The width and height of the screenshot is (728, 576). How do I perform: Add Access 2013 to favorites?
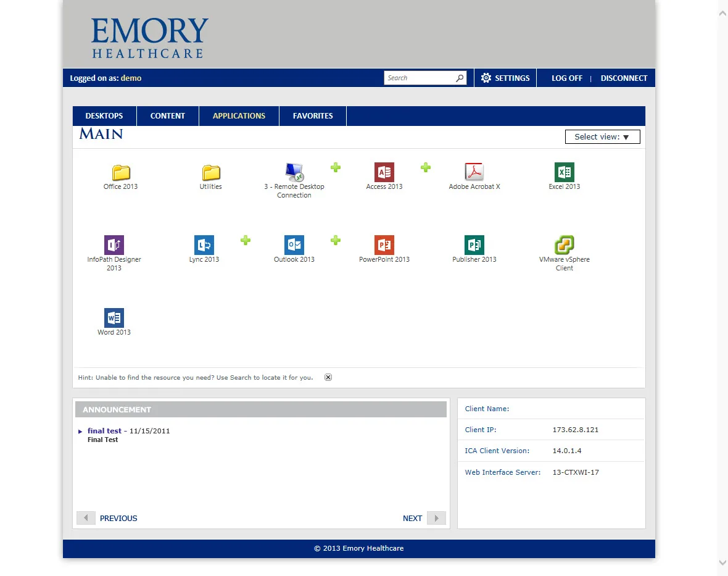tap(426, 168)
